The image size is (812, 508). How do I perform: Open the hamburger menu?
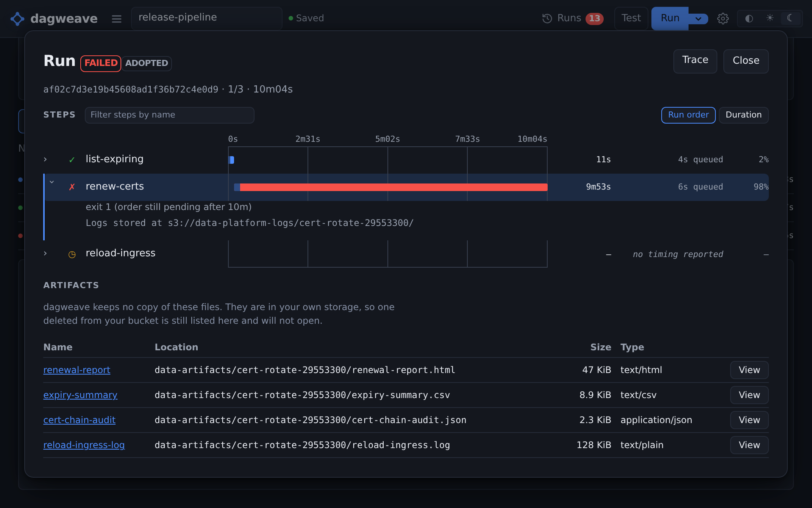pos(117,19)
